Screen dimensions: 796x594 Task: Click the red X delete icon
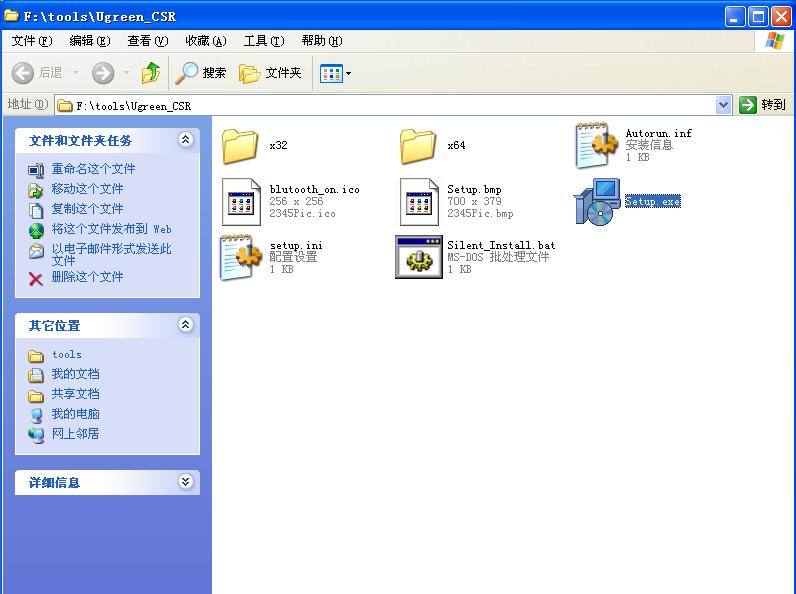click(36, 279)
